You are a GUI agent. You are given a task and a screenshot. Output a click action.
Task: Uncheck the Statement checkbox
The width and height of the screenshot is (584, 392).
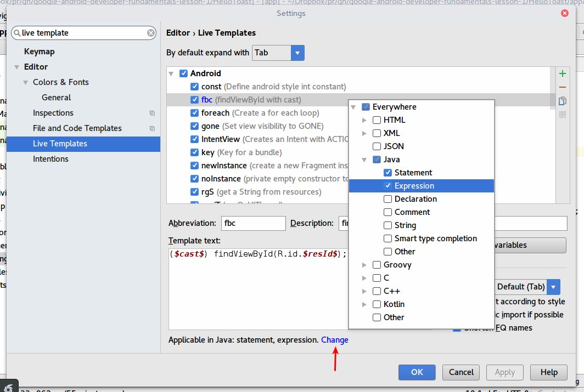(x=388, y=173)
